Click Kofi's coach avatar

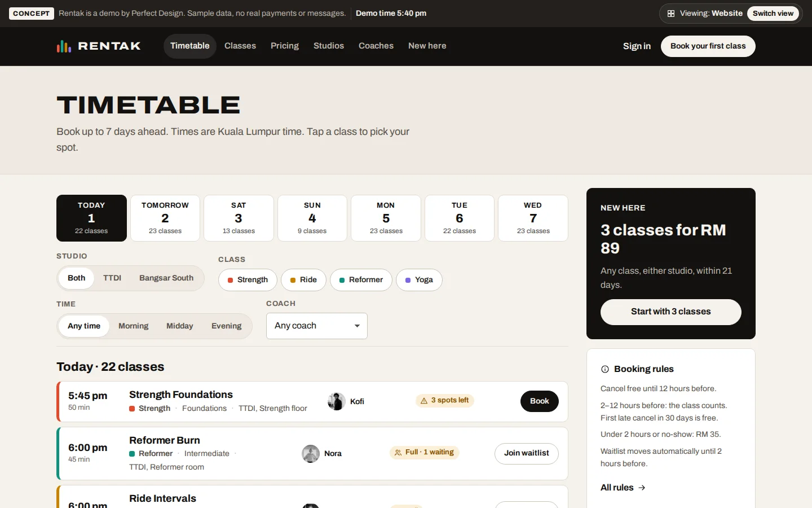coord(337,401)
